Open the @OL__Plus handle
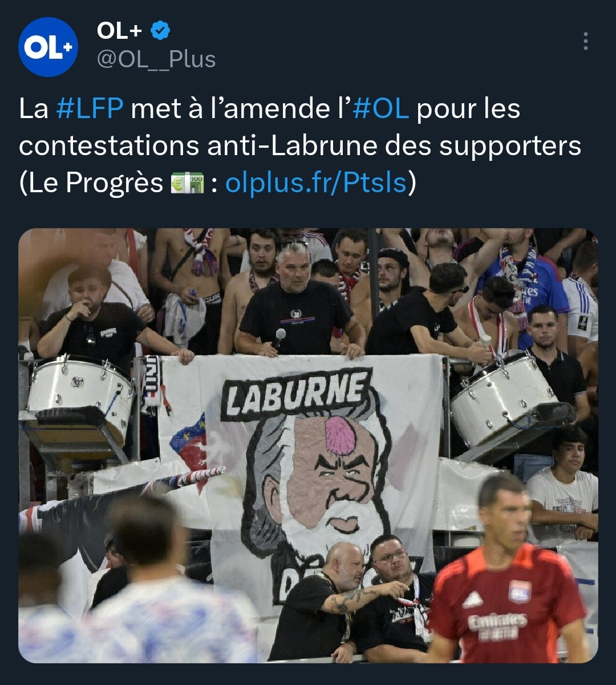The height and width of the screenshot is (685, 616). pos(156,59)
